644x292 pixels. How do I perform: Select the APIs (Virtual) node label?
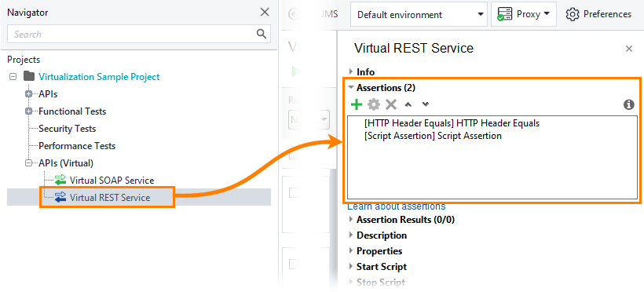[66, 163]
